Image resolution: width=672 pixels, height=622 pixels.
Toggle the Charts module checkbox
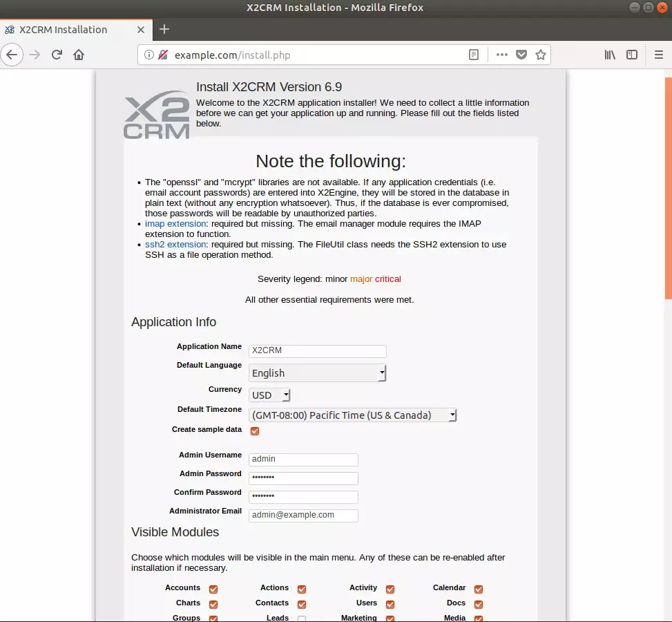point(213,604)
